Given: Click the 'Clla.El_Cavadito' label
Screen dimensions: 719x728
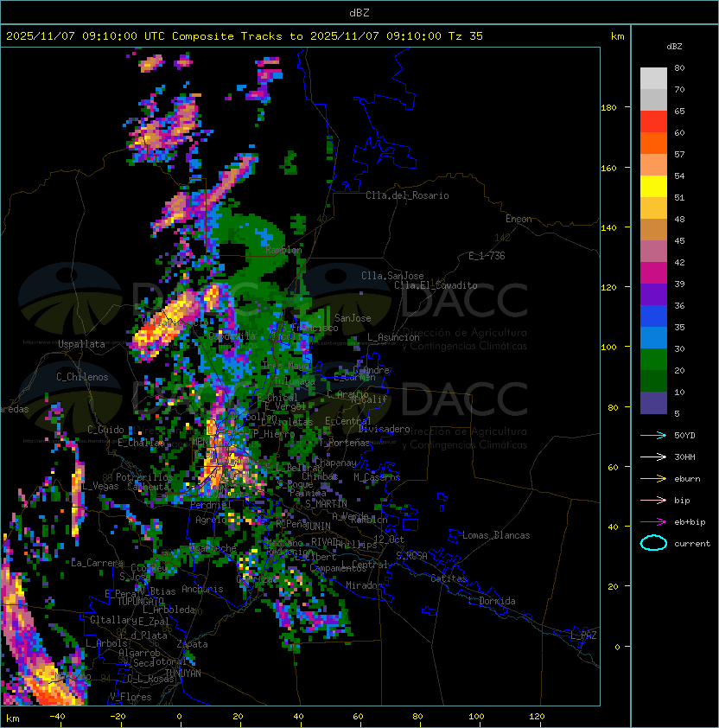Looking at the screenshot, I should 436,285.
